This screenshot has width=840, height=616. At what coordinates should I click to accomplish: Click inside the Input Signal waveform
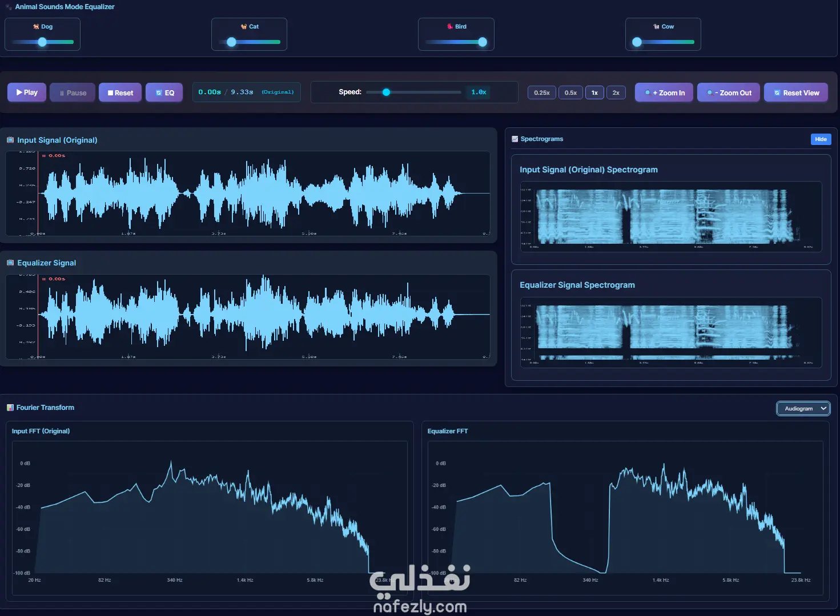[248, 194]
